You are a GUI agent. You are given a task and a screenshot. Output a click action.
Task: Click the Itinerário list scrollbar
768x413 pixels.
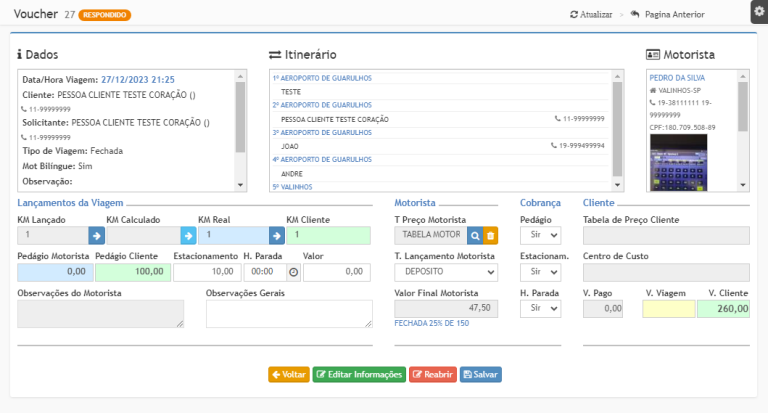(617, 130)
